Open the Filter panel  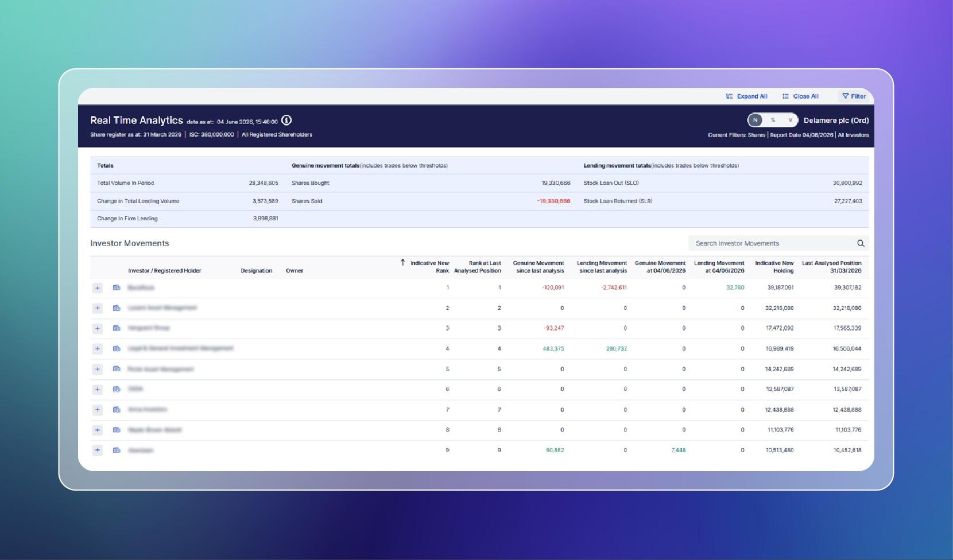click(x=854, y=96)
